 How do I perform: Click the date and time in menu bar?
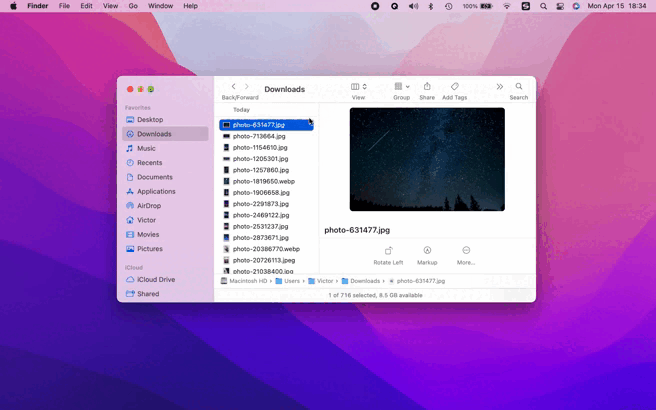(617, 6)
